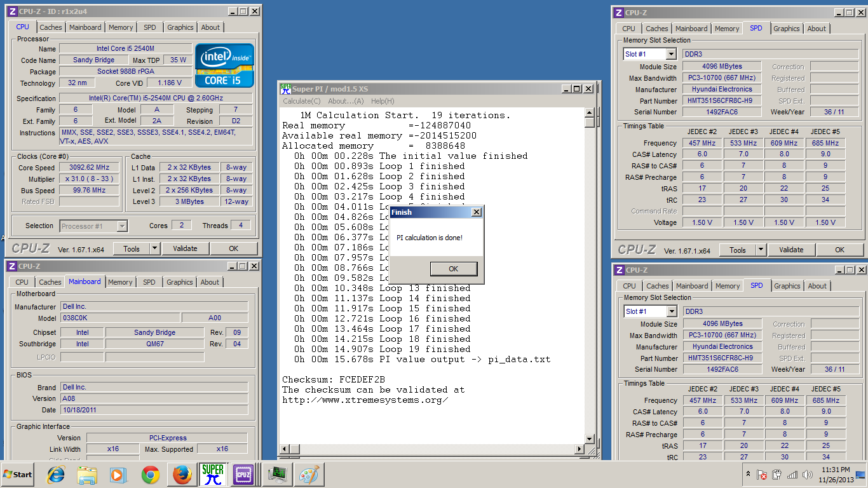This screenshot has height=488, width=868.
Task: Open the Task Manager taskbar button
Action: click(278, 475)
